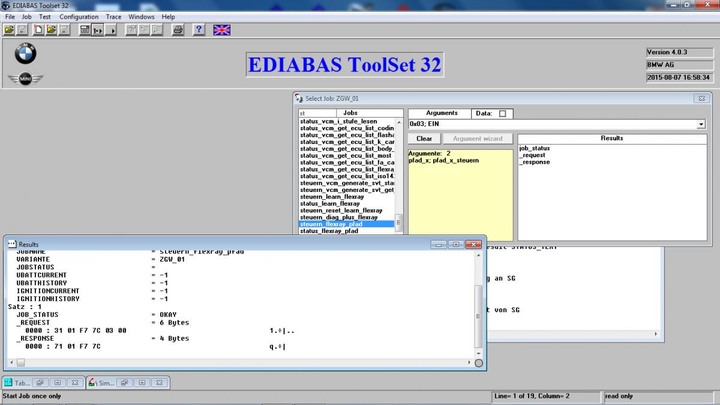Open the Help menu

click(168, 17)
